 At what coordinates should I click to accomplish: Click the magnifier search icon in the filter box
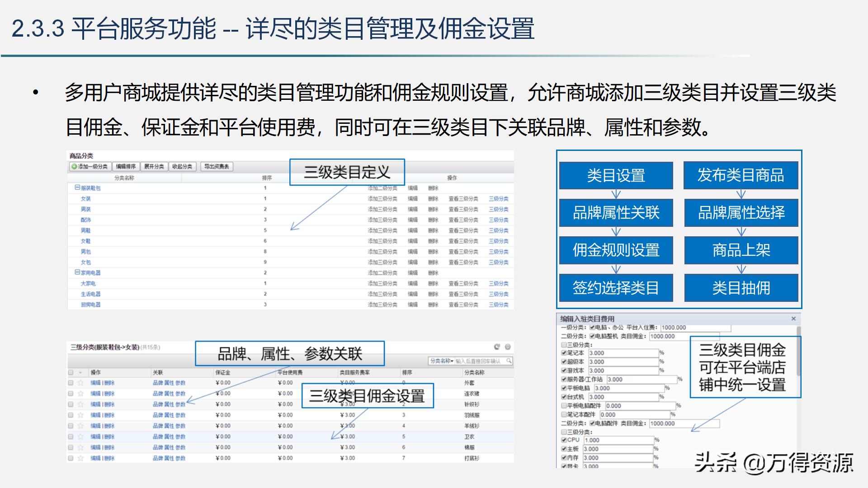(509, 361)
